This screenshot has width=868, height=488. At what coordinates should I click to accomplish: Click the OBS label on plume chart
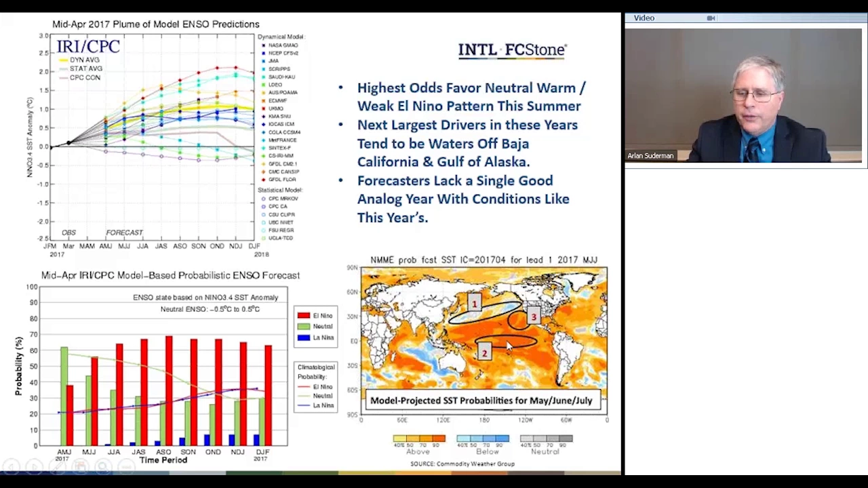point(68,232)
